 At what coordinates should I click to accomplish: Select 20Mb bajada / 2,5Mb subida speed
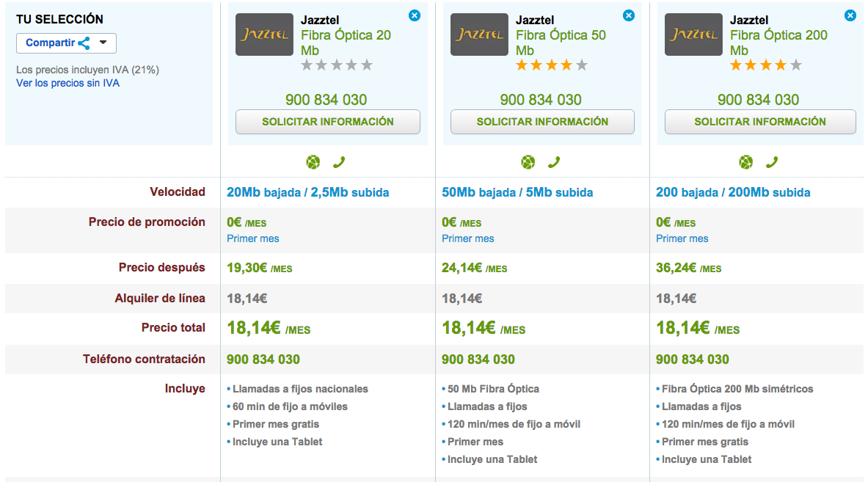tap(307, 192)
